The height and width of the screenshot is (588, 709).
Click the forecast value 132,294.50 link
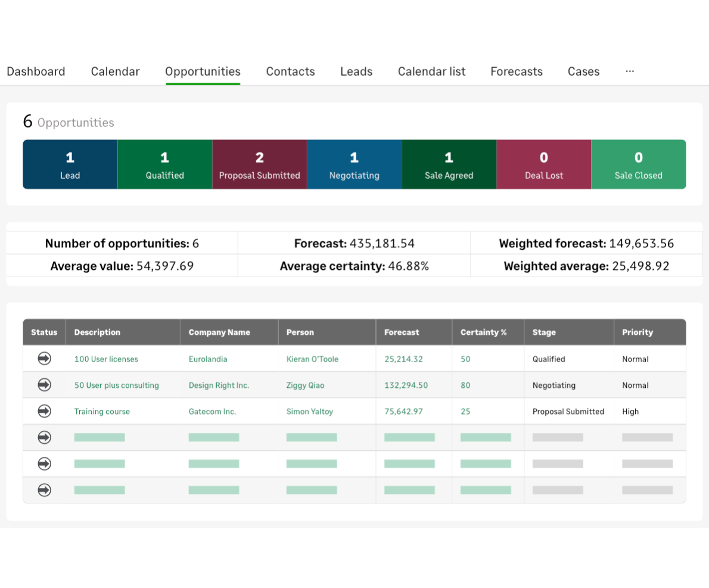coord(406,385)
